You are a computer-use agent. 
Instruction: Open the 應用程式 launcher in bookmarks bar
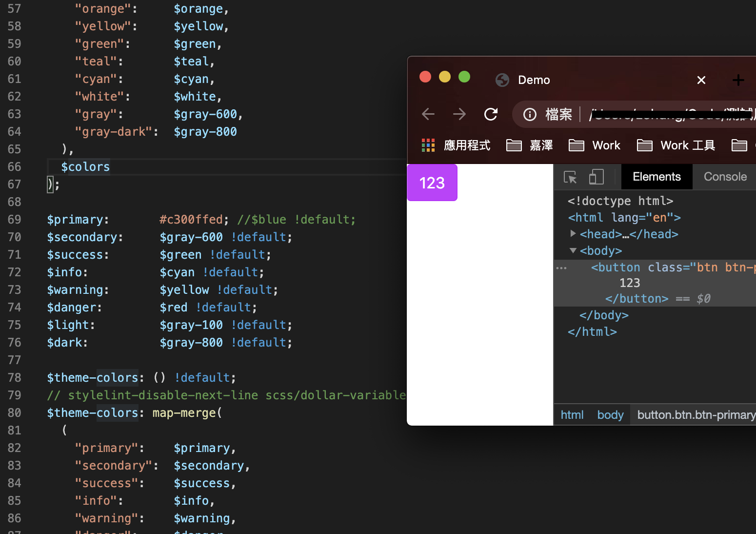tap(456, 145)
